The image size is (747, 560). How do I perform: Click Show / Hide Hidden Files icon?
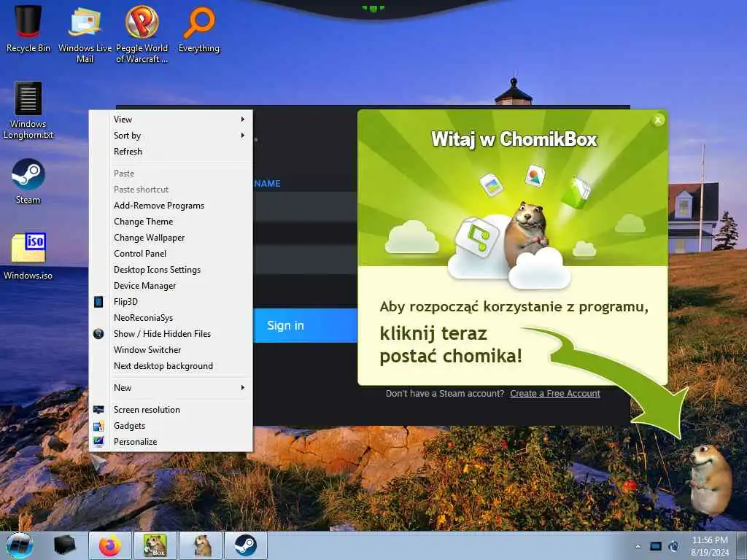click(x=98, y=334)
